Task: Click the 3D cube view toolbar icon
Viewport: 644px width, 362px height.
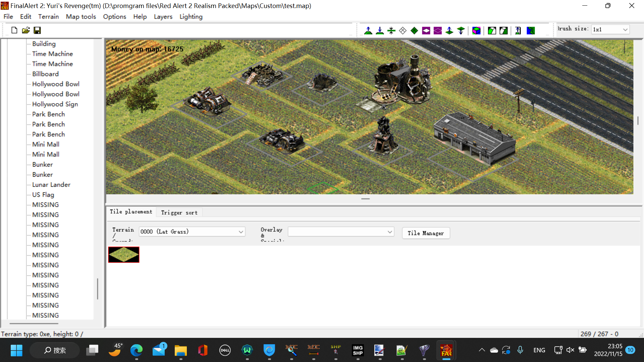Action: pyautogui.click(x=476, y=31)
